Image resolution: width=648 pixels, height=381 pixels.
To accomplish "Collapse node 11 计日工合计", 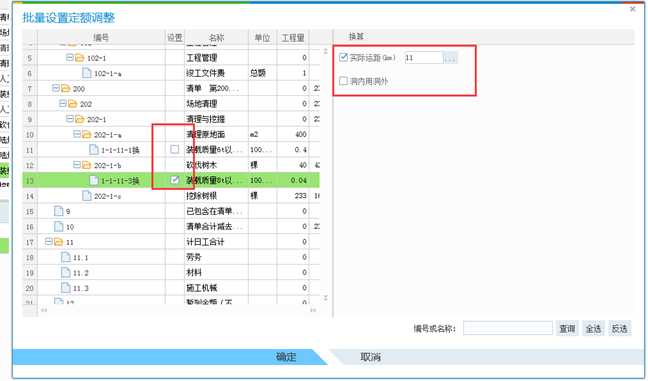I will click(48, 242).
